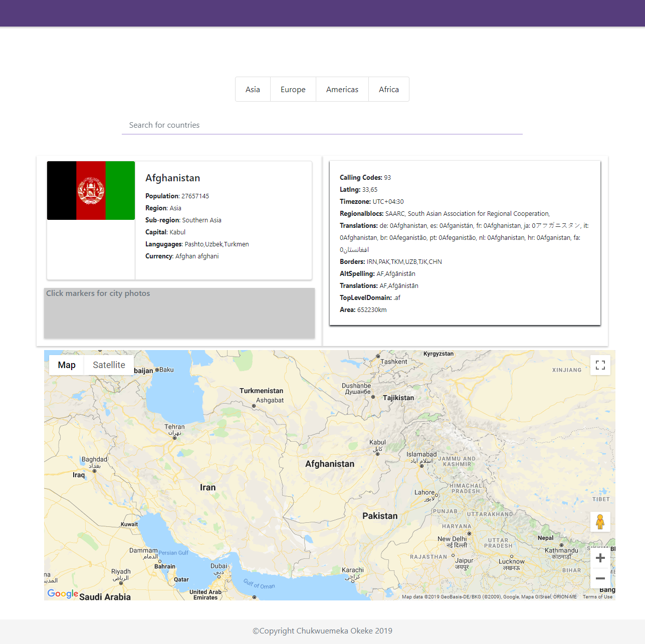Zoom in the map with plus button
645x644 pixels.
point(600,558)
